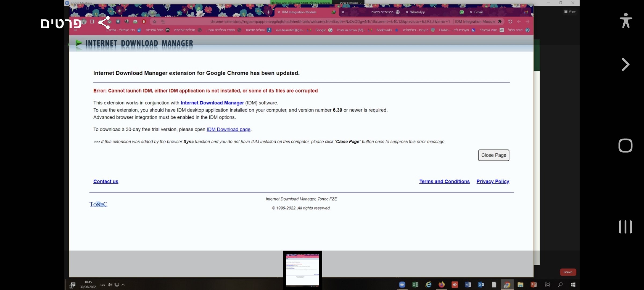Click the browser address bar URL
644x290 pixels.
coord(330,21)
